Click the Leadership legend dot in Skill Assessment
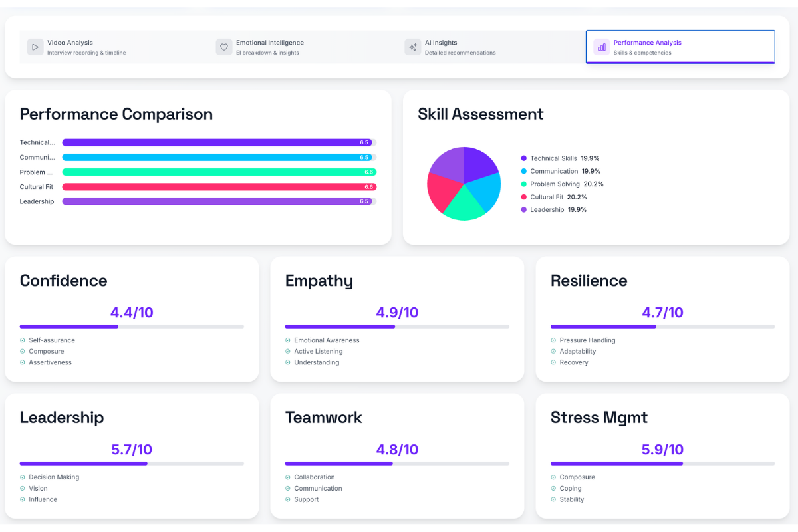The width and height of the screenshot is (798, 532). coord(525,209)
